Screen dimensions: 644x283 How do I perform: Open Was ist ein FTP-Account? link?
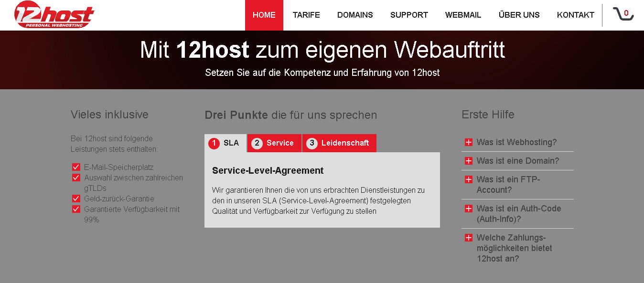(508, 185)
